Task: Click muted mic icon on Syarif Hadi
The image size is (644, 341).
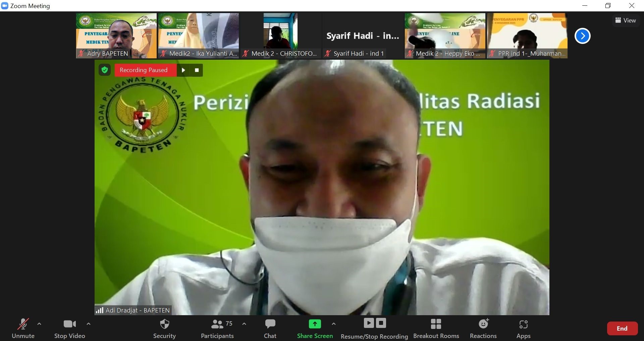Action: [x=328, y=53]
